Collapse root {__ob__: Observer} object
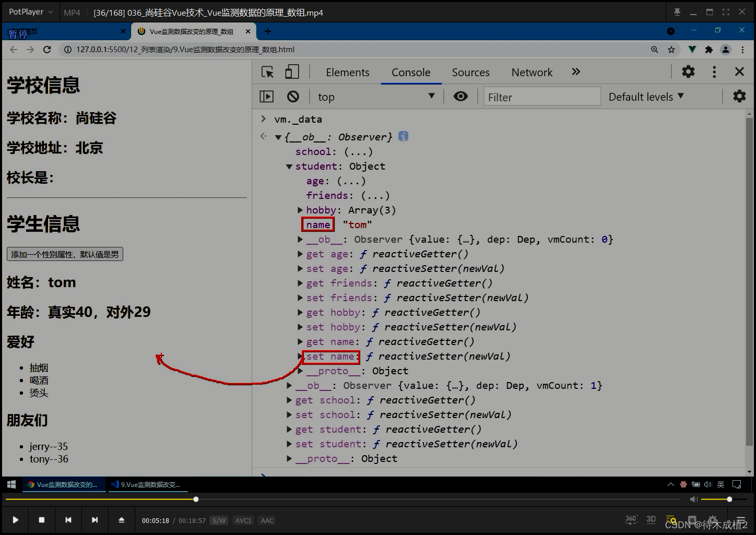The image size is (756, 535). click(278, 137)
